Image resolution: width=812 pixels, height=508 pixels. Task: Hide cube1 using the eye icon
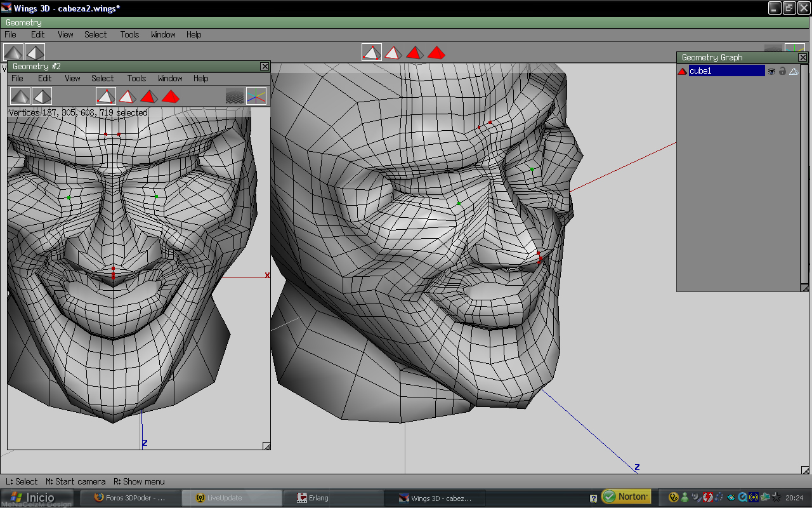point(771,71)
